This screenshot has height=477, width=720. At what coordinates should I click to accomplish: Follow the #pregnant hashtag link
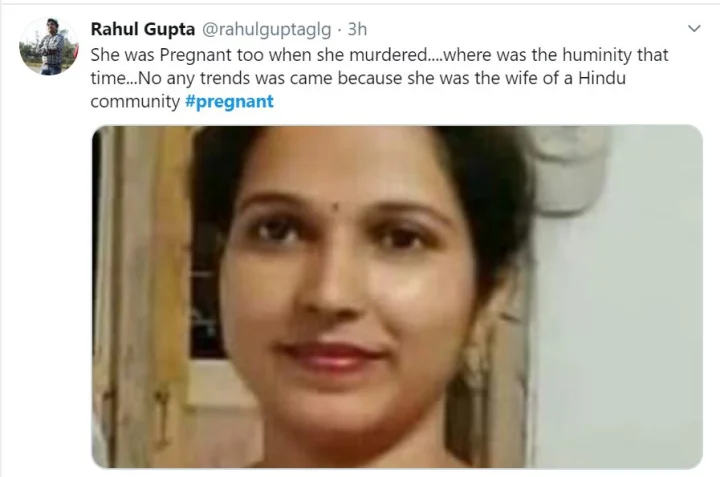tap(229, 101)
